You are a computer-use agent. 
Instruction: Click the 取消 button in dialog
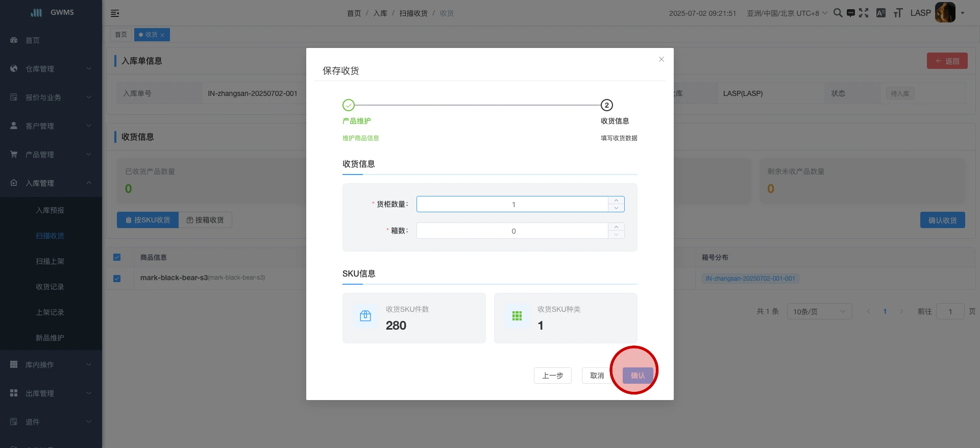coord(597,376)
